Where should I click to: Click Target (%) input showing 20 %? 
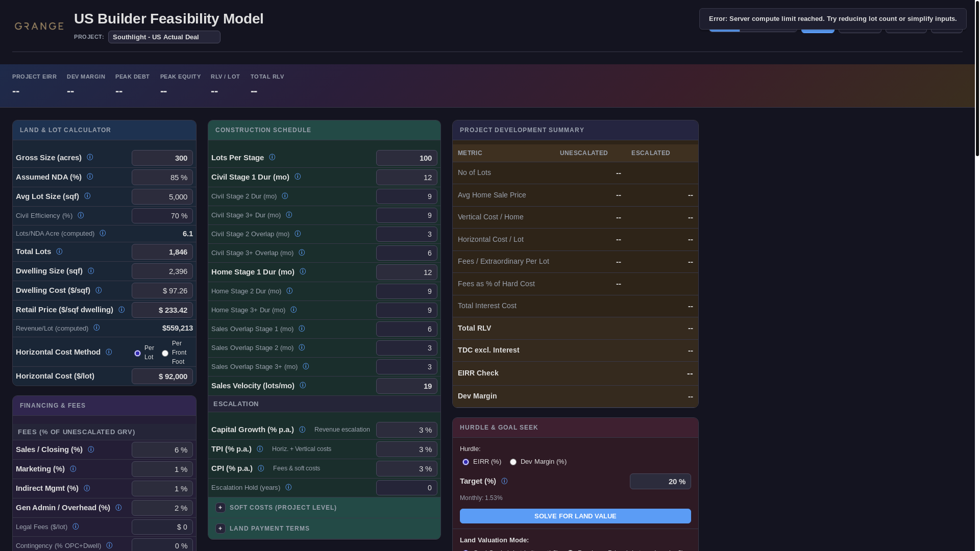660,482
